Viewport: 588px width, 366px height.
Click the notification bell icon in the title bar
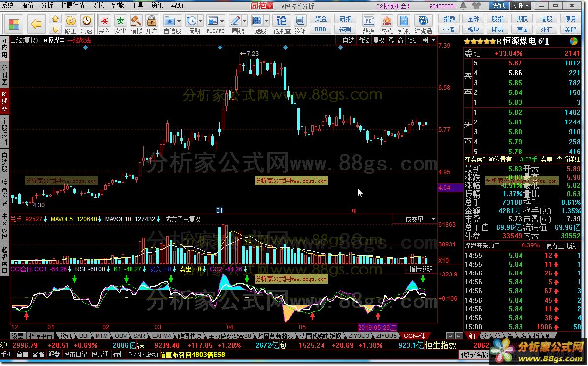(464, 5)
